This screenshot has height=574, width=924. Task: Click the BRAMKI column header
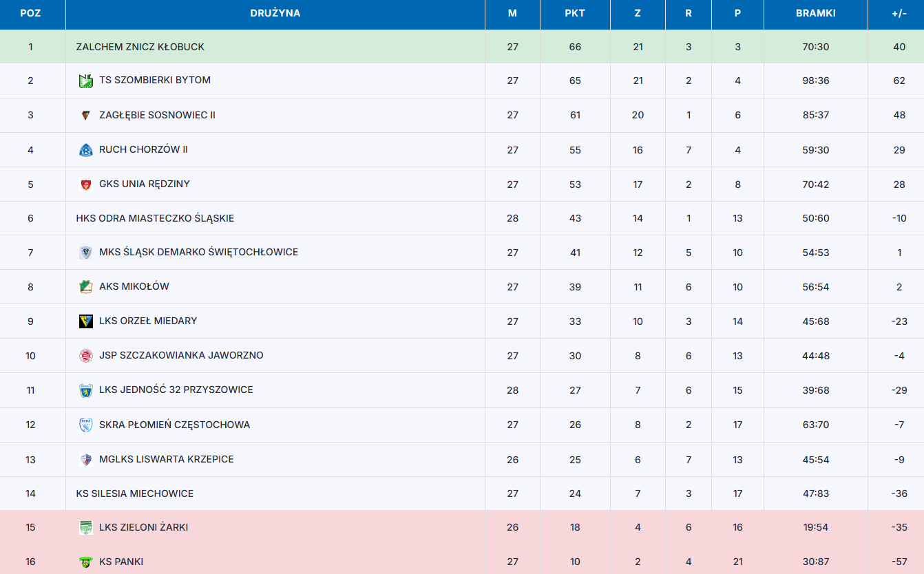pos(815,13)
